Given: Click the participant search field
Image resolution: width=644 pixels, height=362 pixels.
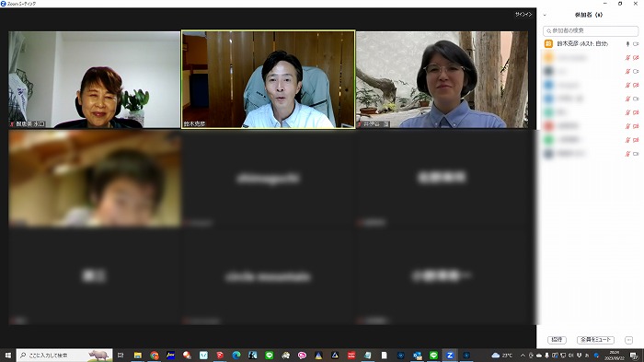Looking at the screenshot, I should pyautogui.click(x=591, y=30).
